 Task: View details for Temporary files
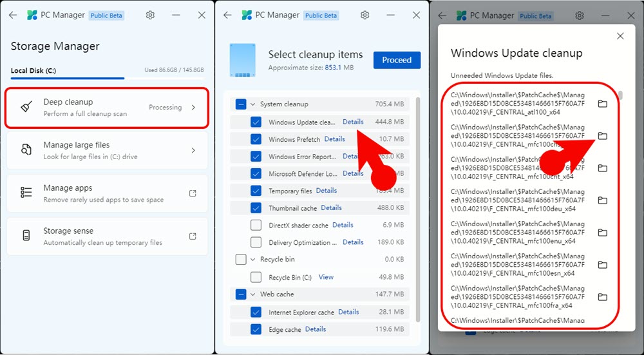pos(327,191)
